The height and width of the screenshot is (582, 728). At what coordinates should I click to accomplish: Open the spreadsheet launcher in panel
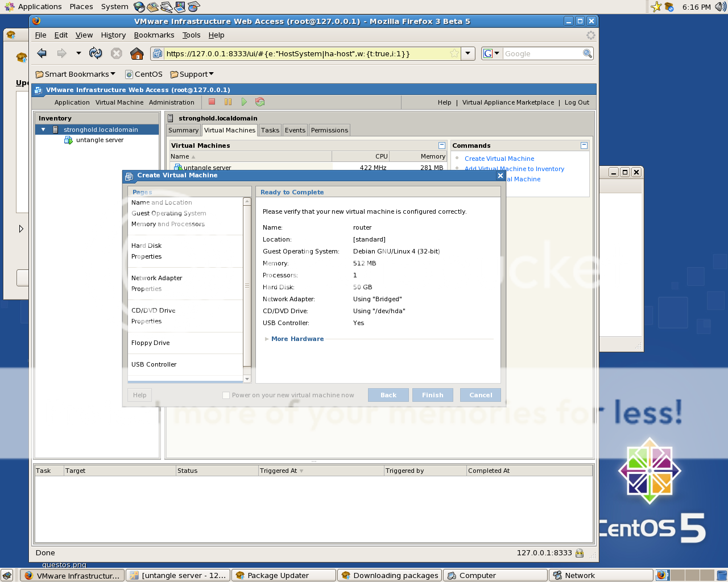click(x=193, y=7)
